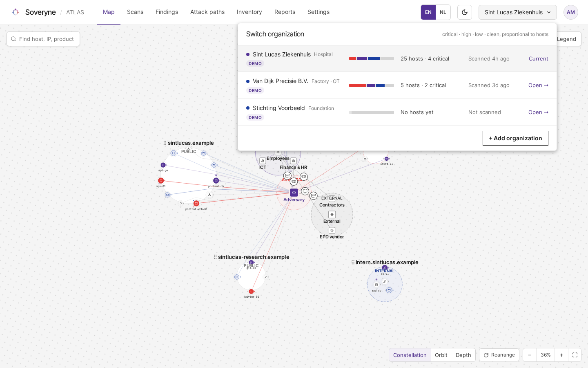588x368 pixels.
Task: Zoom in with the plus icon
Action: tap(561, 355)
